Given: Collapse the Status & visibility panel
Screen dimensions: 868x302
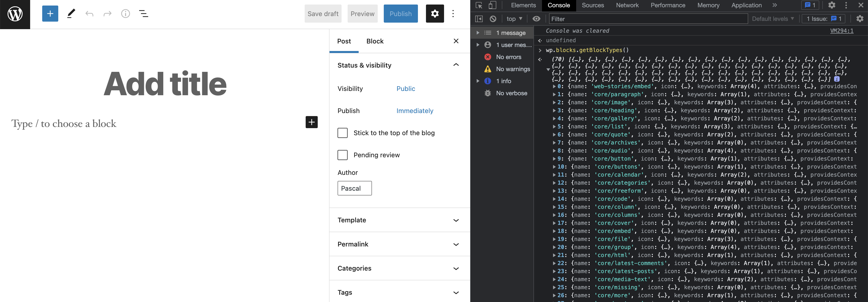Looking at the screenshot, I should [x=456, y=65].
